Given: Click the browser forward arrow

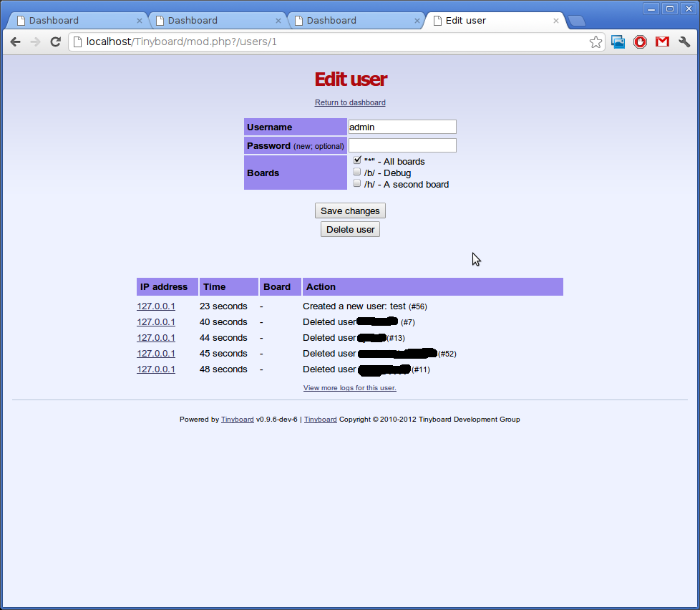Looking at the screenshot, I should [x=35, y=42].
